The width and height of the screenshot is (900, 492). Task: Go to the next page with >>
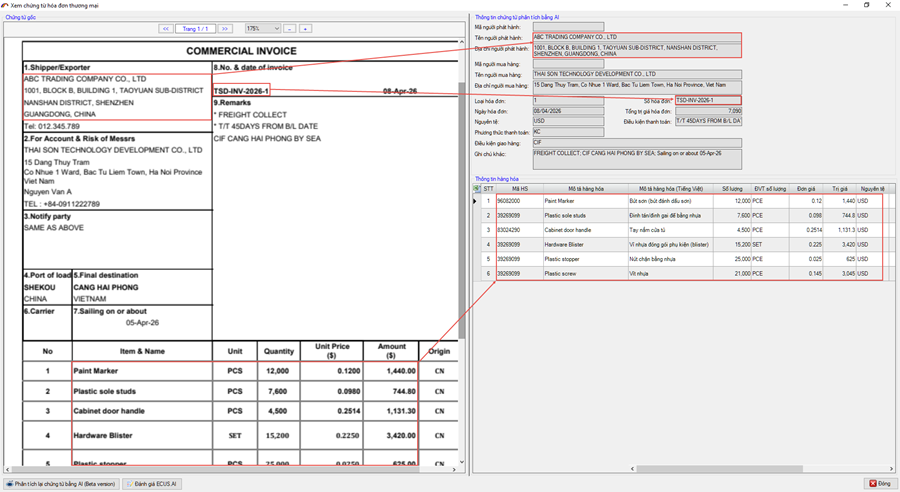coord(226,28)
